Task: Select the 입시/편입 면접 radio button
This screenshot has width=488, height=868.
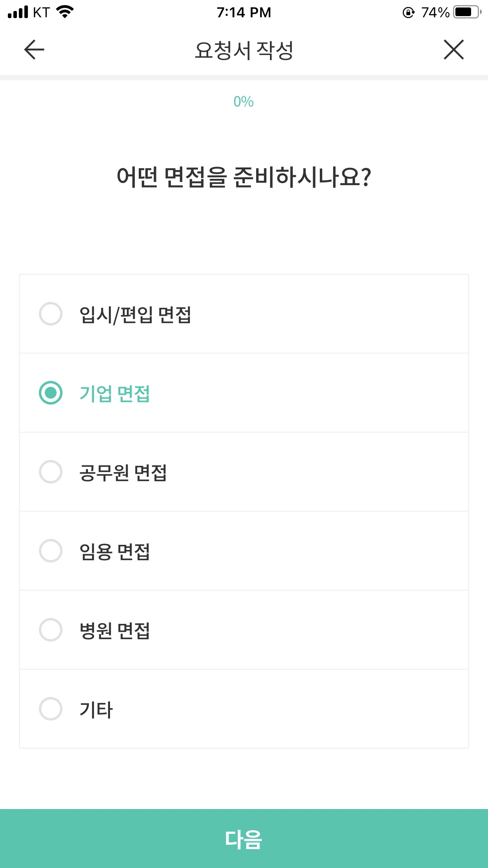Action: 51,314
